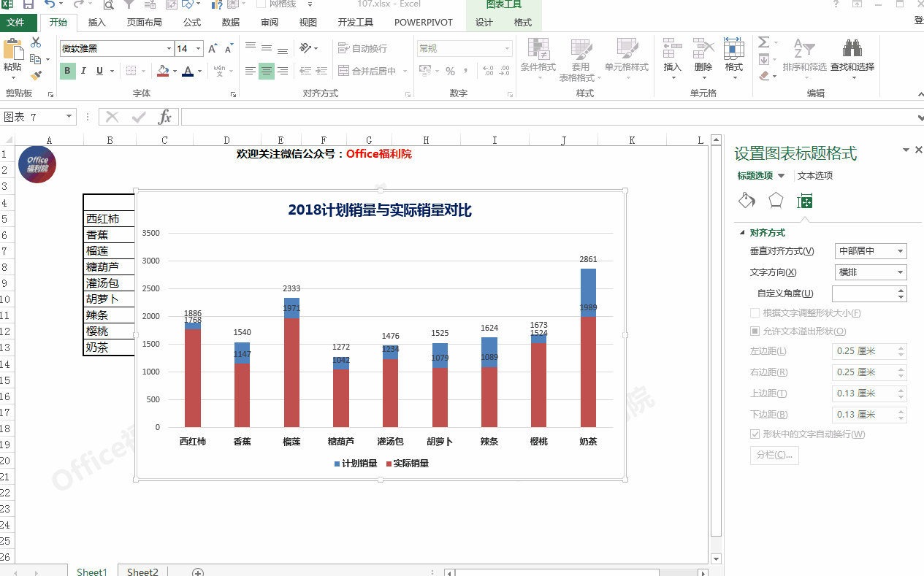The image size is (924, 576).
Task: Switch to the 页面布局 ribbon tab
Action: [145, 23]
